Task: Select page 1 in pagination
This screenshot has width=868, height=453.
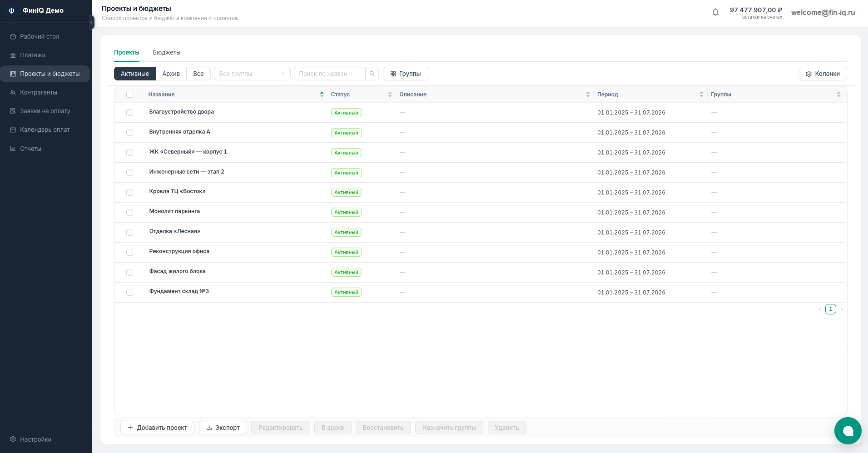Action: click(831, 309)
